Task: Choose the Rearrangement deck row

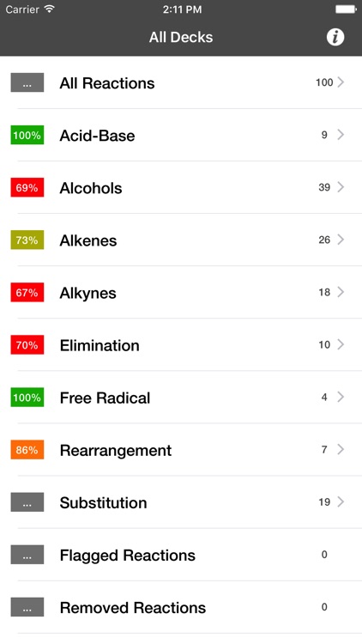Action: click(x=181, y=450)
